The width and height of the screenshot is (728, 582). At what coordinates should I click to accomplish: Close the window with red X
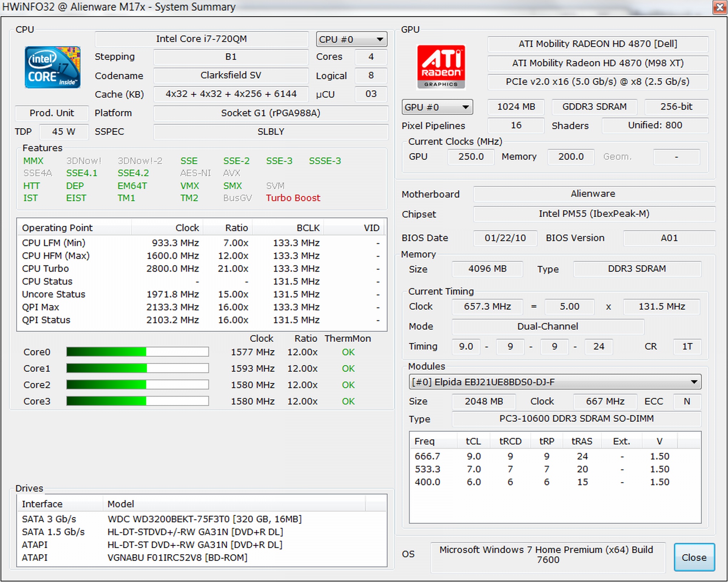click(719, 7)
